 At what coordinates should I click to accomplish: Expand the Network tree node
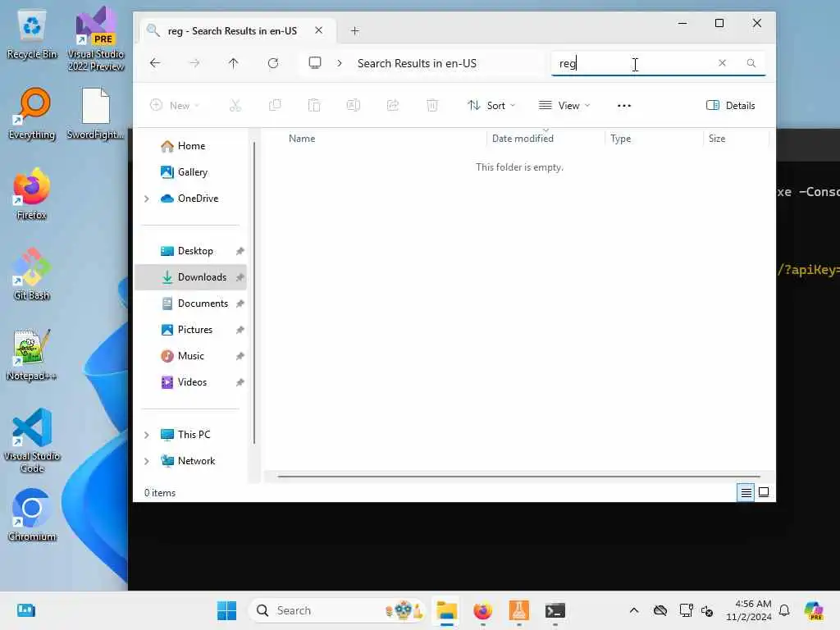point(147,461)
